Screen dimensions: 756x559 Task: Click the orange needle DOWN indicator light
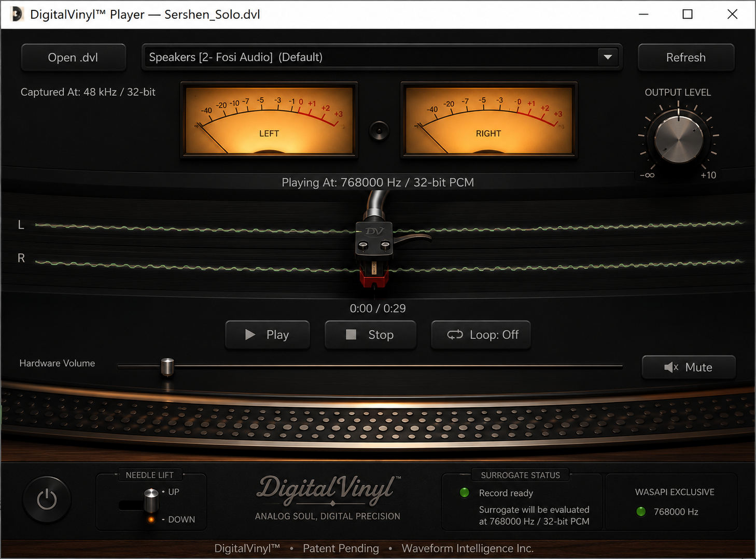[x=151, y=519]
